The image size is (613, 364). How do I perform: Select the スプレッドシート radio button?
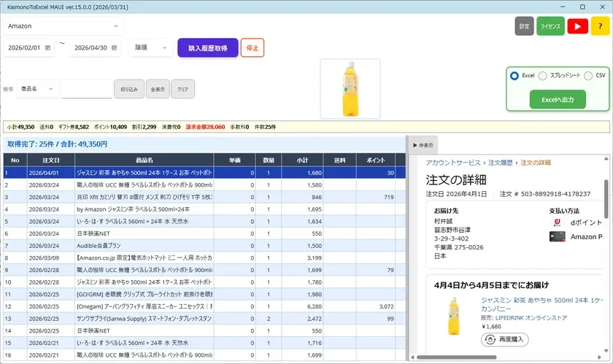tap(542, 76)
